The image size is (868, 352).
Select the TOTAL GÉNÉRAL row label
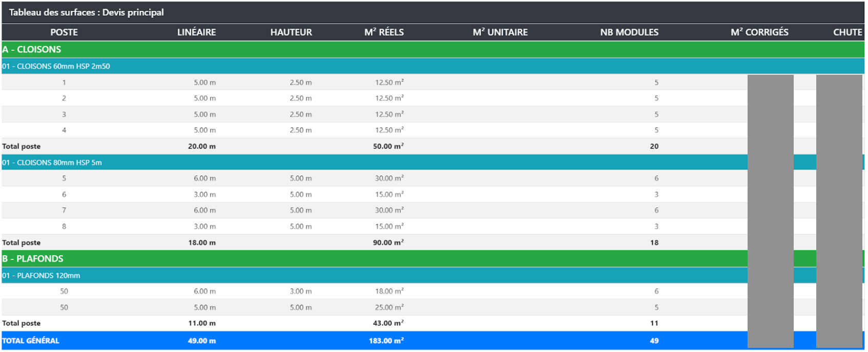31,341
